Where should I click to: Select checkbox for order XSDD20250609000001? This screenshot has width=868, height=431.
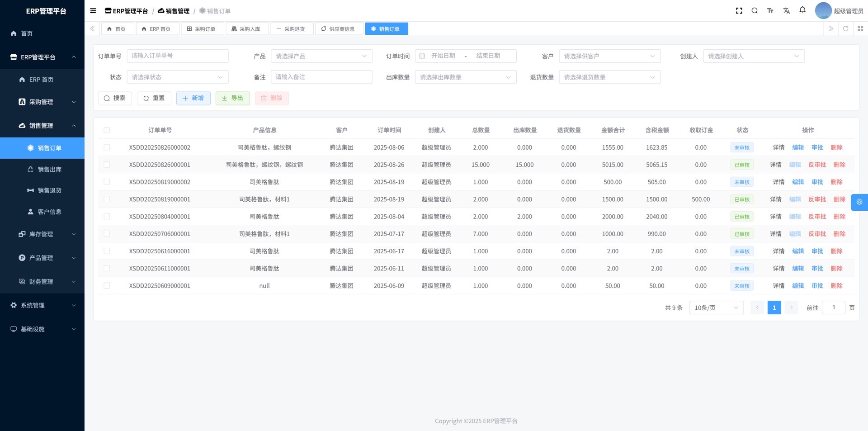(x=107, y=286)
